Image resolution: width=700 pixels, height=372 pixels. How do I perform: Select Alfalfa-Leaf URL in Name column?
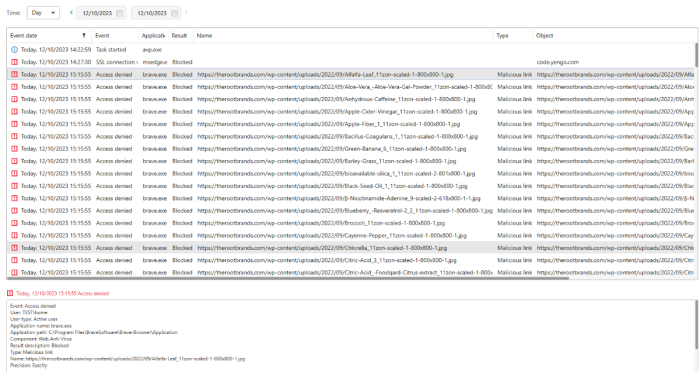pos(325,75)
